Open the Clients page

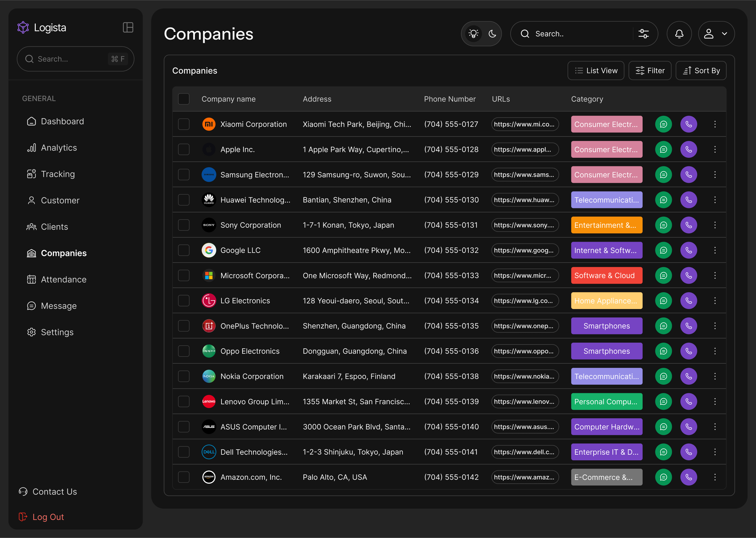tap(47, 227)
